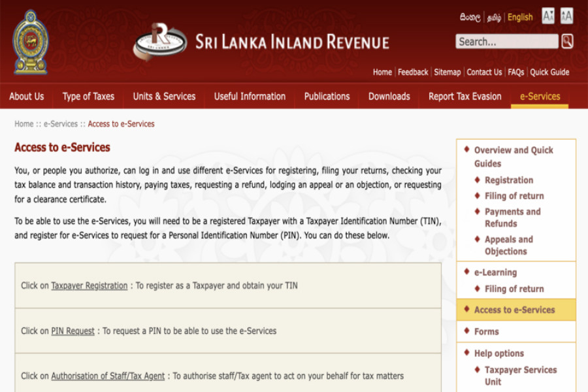Open Payments and Refunds sidebar item
This screenshot has height=392, width=588.
513,218
